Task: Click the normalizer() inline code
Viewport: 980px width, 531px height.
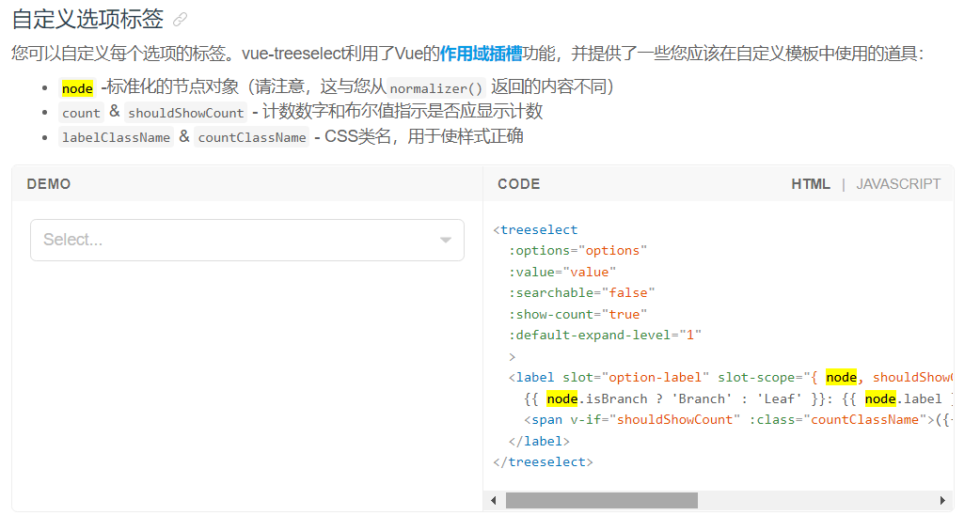Action: coord(435,88)
